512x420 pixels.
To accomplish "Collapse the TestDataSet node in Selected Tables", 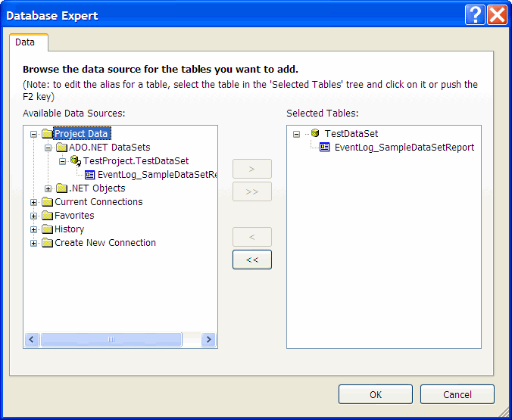I will point(297,135).
